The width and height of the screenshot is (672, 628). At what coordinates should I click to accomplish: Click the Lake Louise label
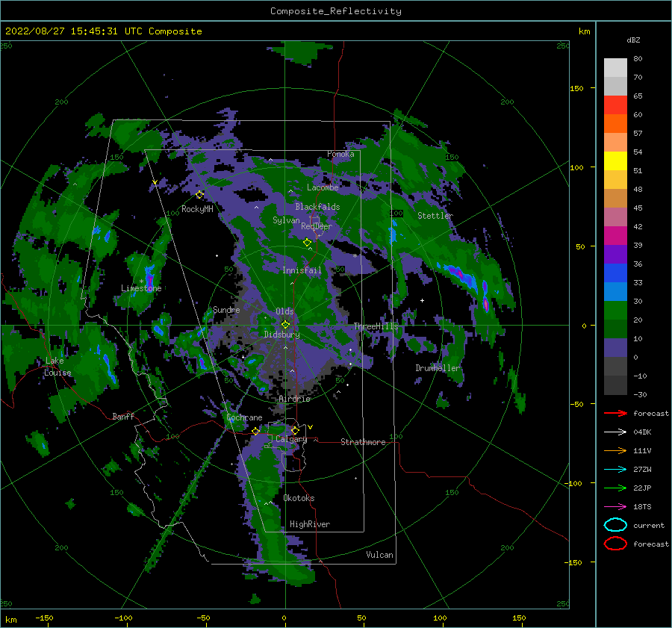coord(57,367)
